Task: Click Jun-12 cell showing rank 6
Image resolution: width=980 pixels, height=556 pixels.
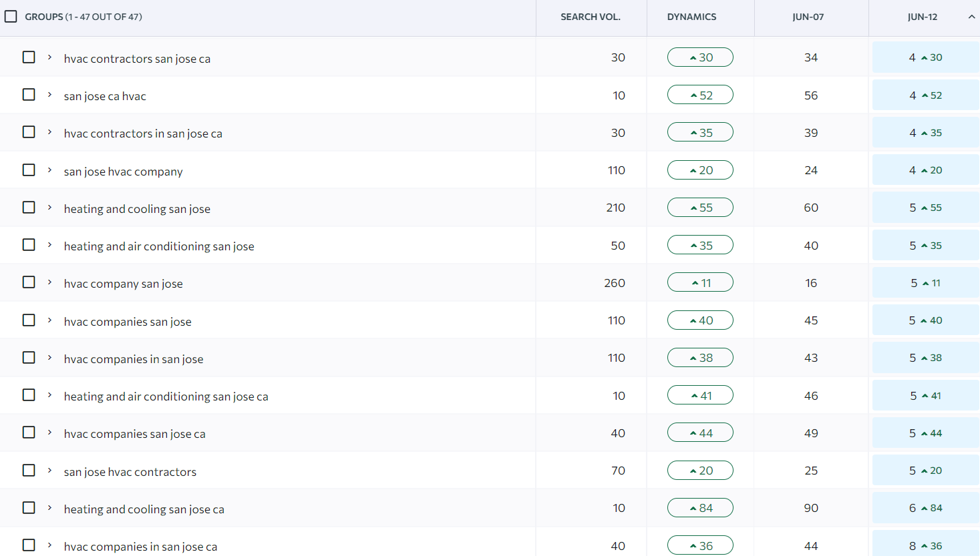Action: (925, 508)
